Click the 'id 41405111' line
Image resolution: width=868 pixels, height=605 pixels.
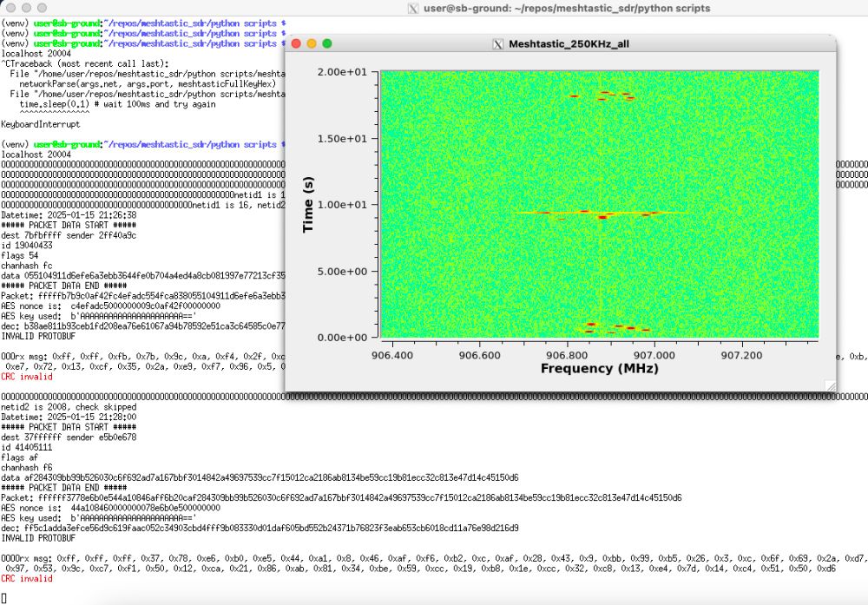point(27,447)
